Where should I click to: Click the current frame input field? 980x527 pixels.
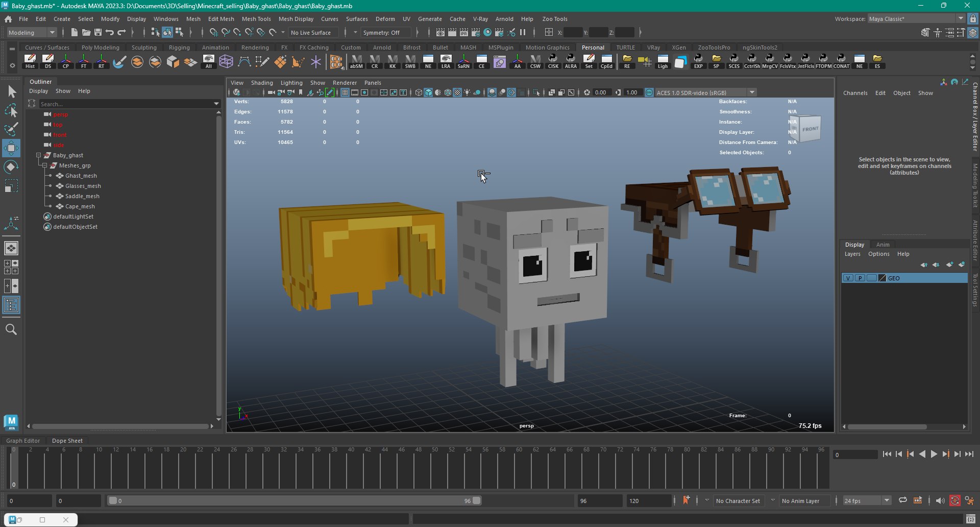(855, 454)
